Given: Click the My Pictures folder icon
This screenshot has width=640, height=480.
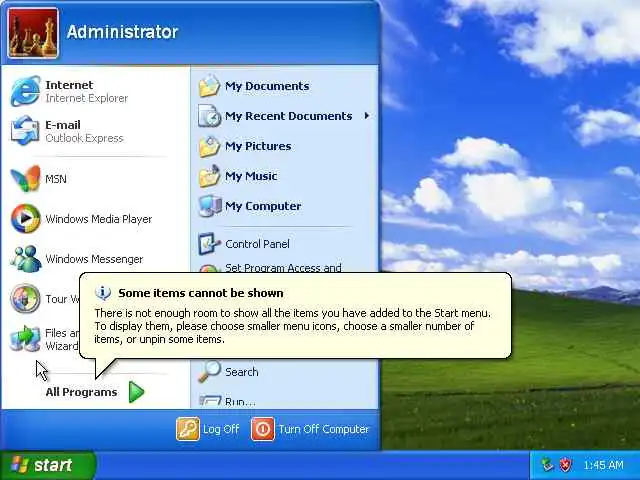Looking at the screenshot, I should 209,146.
